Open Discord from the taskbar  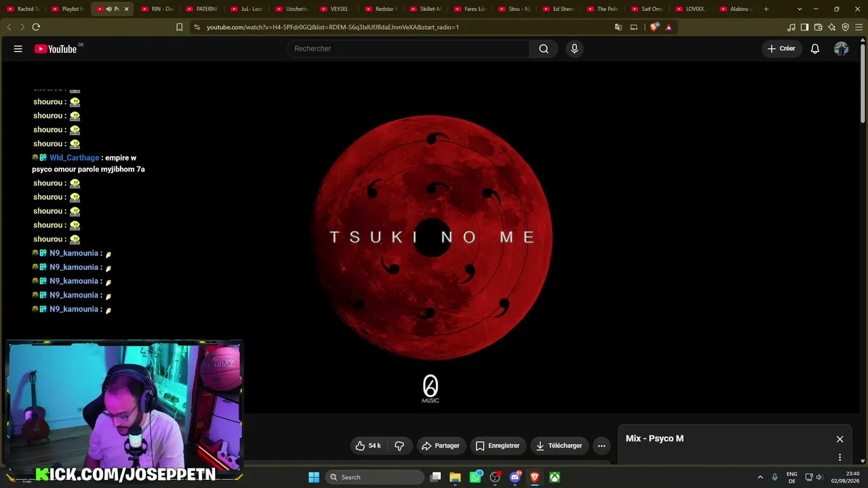coord(515,477)
